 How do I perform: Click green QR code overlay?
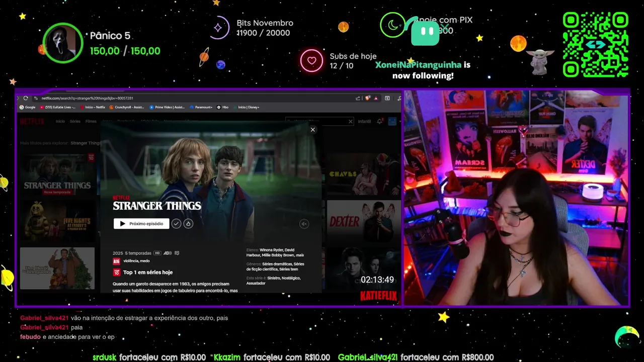tap(596, 45)
